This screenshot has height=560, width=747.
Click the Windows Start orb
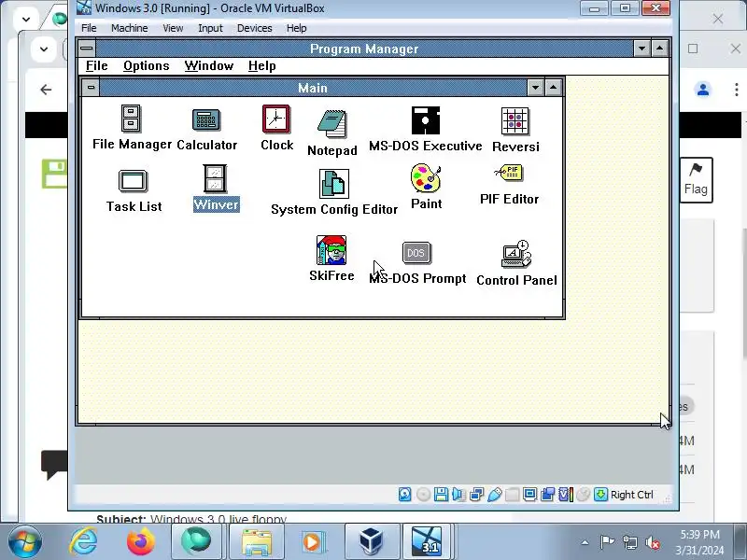click(24, 542)
